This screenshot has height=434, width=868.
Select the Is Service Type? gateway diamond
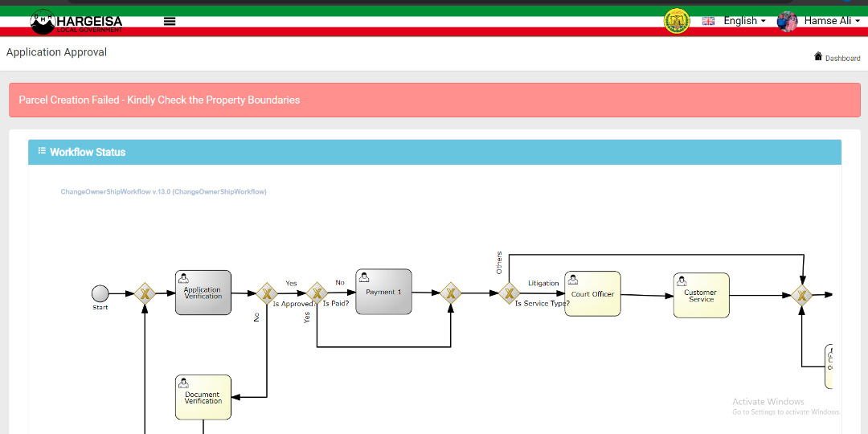click(509, 293)
